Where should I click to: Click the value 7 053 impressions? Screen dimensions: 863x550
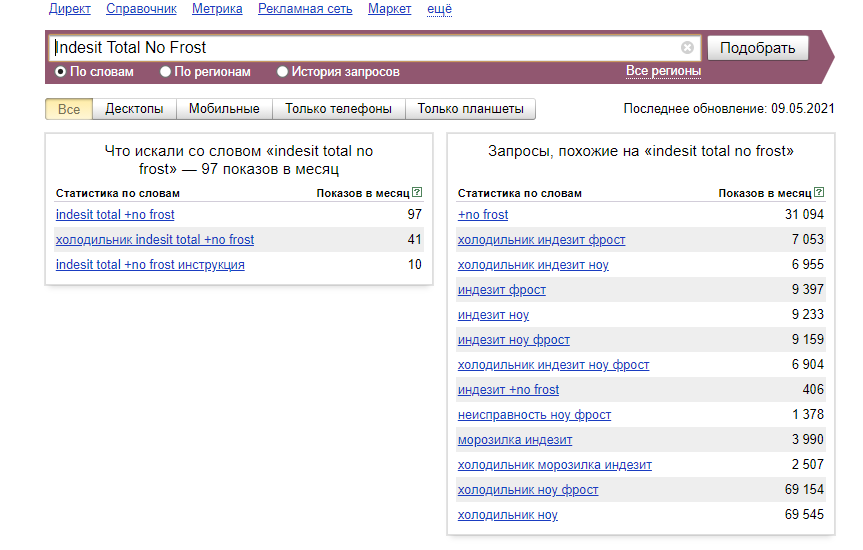pyautogui.click(x=807, y=239)
